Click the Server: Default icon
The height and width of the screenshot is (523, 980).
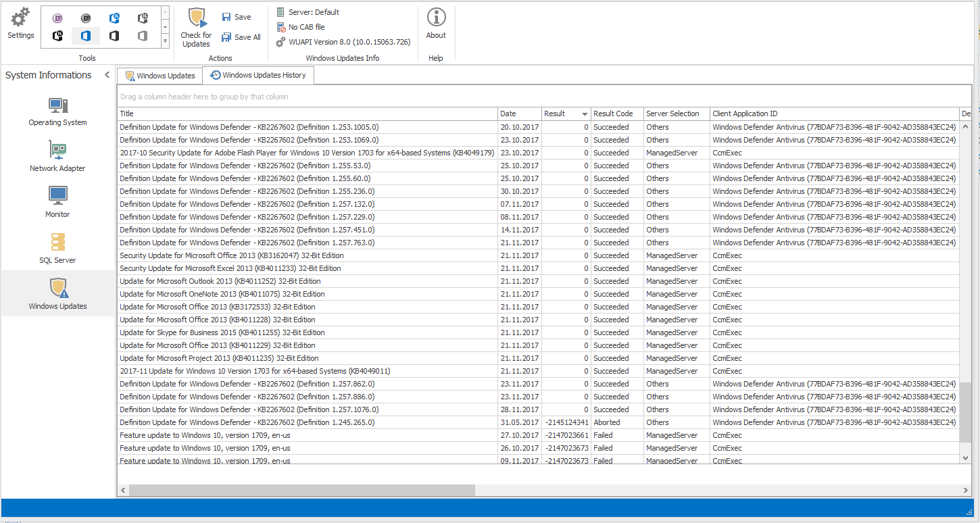click(280, 12)
